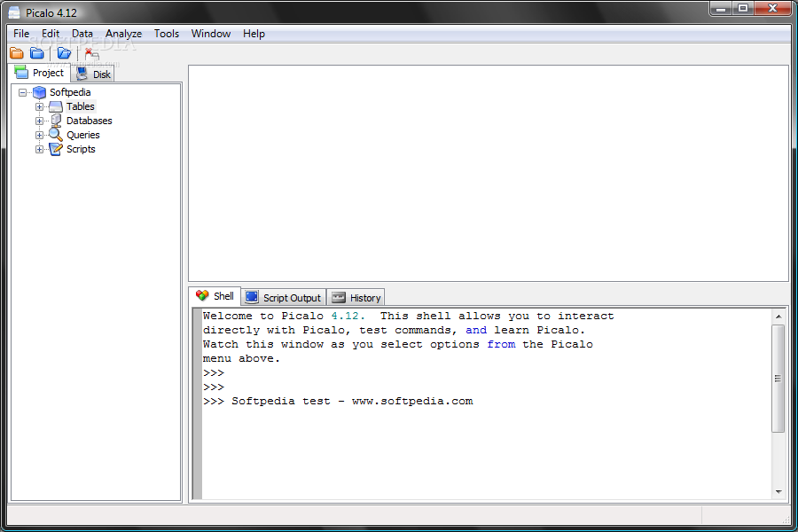The image size is (798, 532).
Task: Close the Picalo 4.12 window
Action: (772, 9)
